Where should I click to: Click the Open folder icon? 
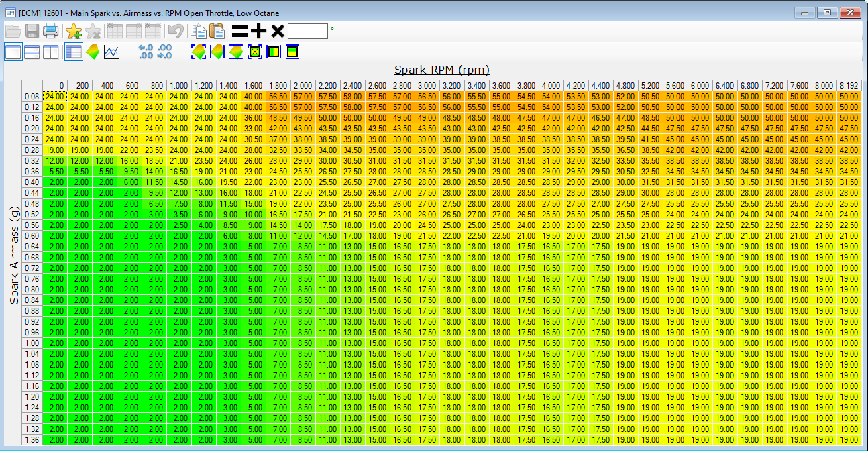pyautogui.click(x=13, y=31)
